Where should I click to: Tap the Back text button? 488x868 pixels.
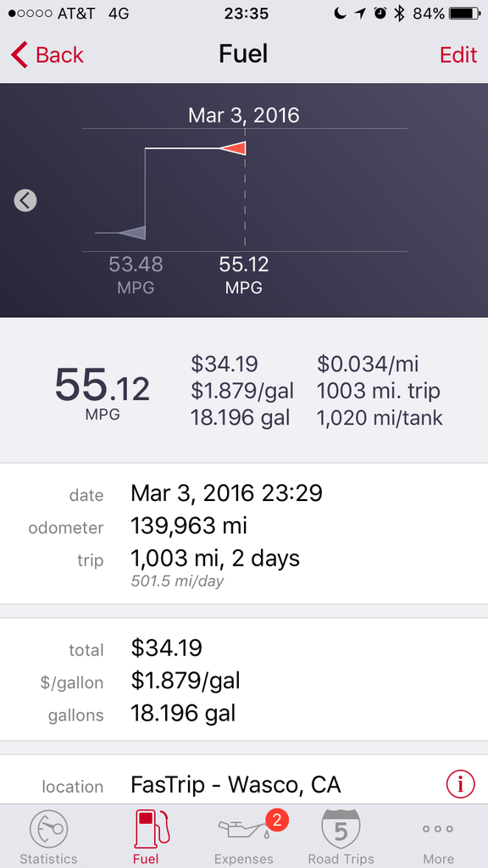59,55
